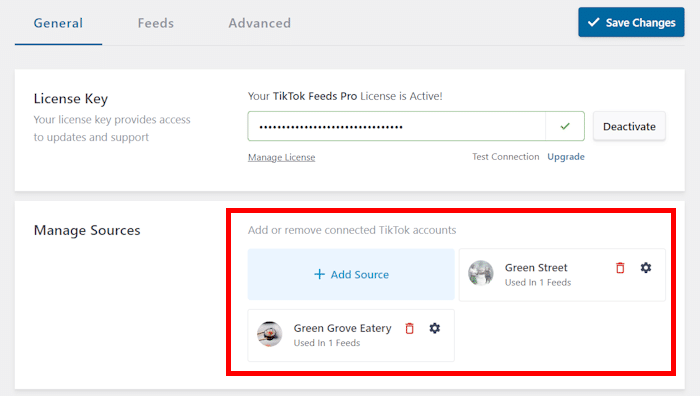Click the 'Green Street' account name
The height and width of the screenshot is (396, 700).
pos(536,267)
